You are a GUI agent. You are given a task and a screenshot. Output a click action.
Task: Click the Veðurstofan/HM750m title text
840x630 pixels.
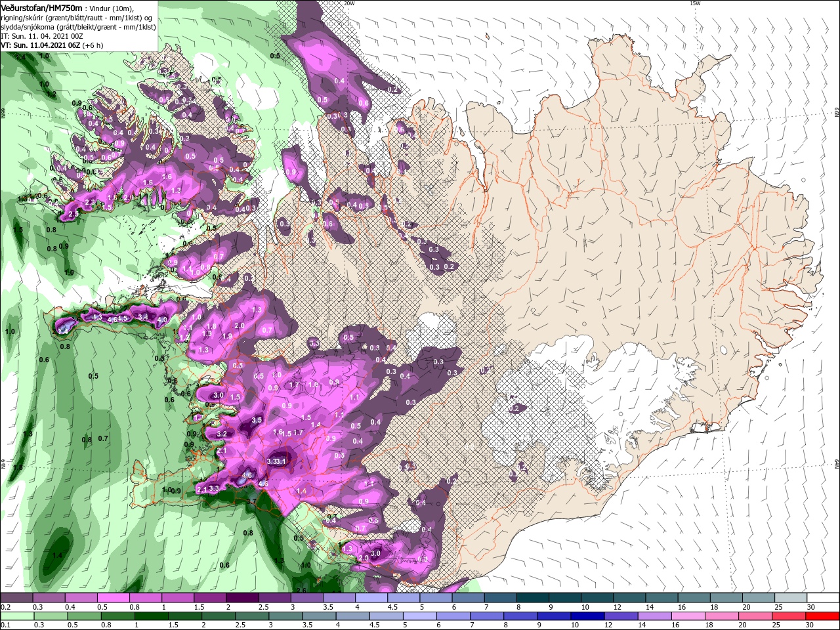click(42, 7)
